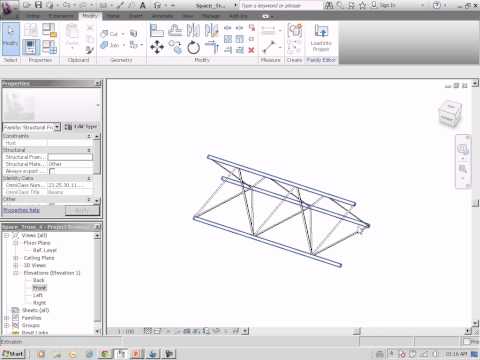Collapse the Identity Data properties section
This screenshot has height=360, width=480.
tap(89, 178)
